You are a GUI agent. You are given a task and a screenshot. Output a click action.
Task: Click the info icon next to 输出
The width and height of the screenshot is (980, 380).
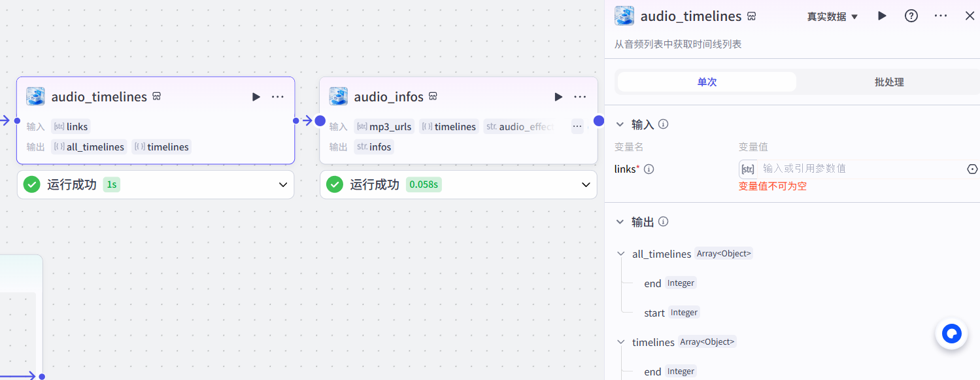pos(663,222)
